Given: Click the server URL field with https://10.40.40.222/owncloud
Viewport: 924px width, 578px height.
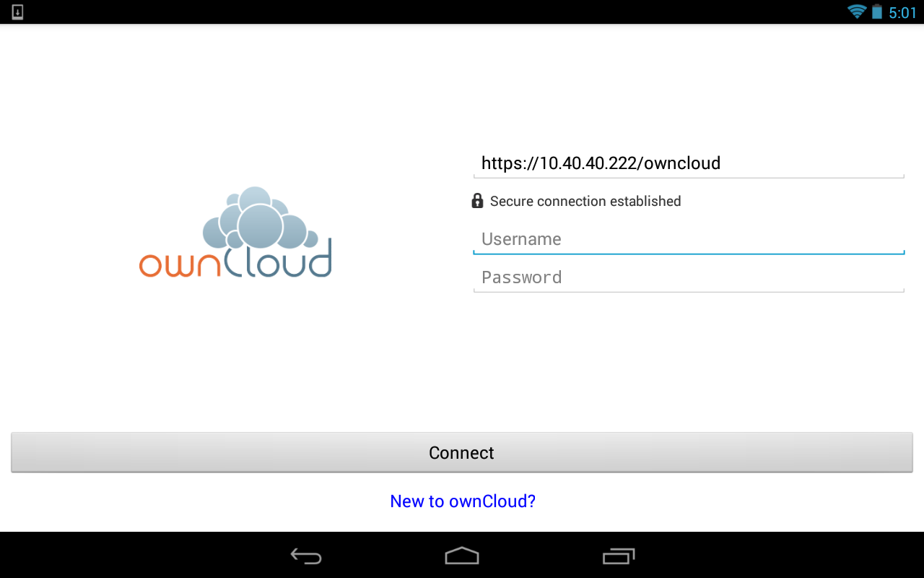Looking at the screenshot, I should tap(689, 163).
